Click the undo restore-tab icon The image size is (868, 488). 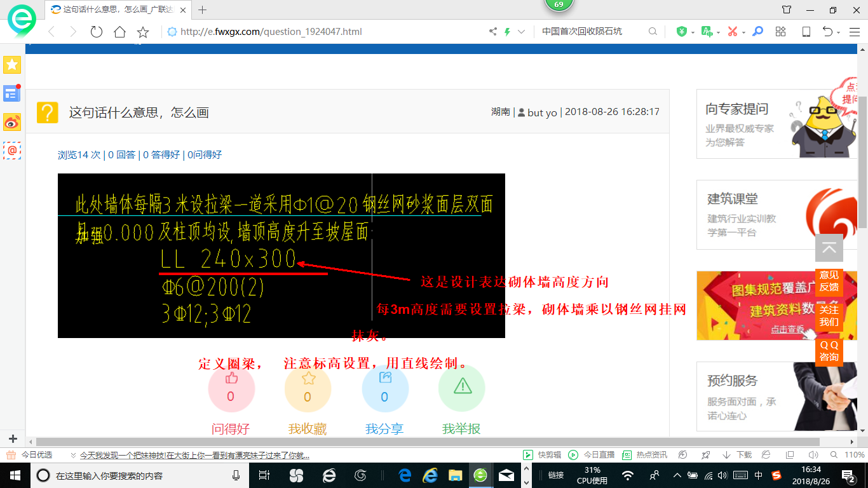[x=827, y=31]
